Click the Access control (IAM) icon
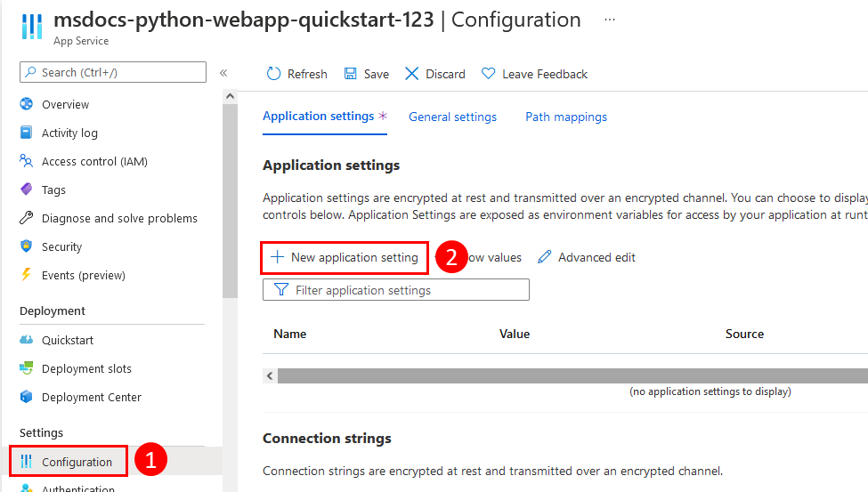The width and height of the screenshot is (868, 492). pyautogui.click(x=26, y=161)
